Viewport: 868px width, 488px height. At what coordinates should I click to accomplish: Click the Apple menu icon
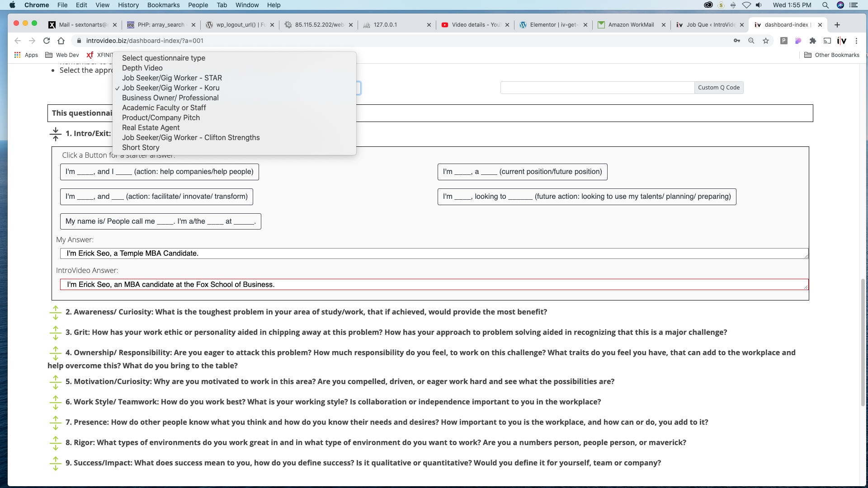[13, 5]
